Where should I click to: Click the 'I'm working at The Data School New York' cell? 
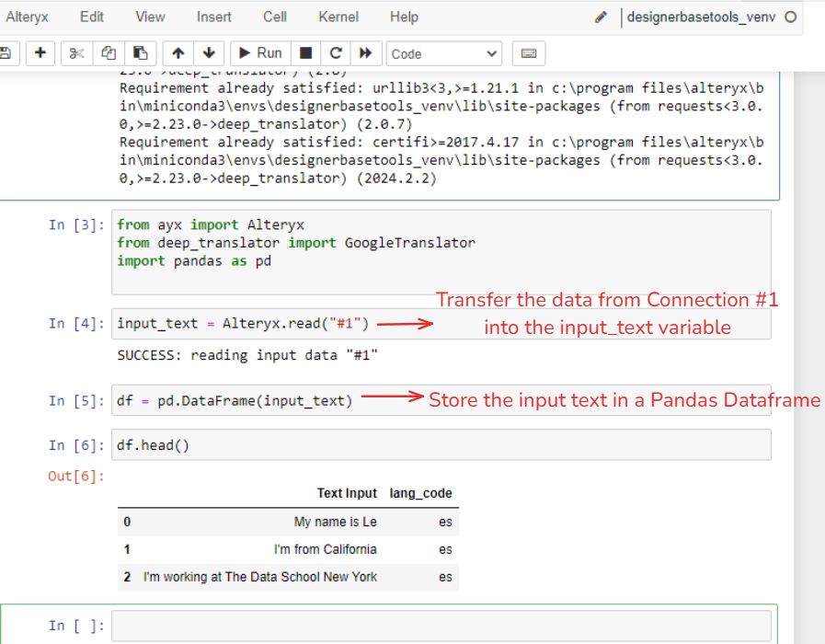tap(260, 577)
